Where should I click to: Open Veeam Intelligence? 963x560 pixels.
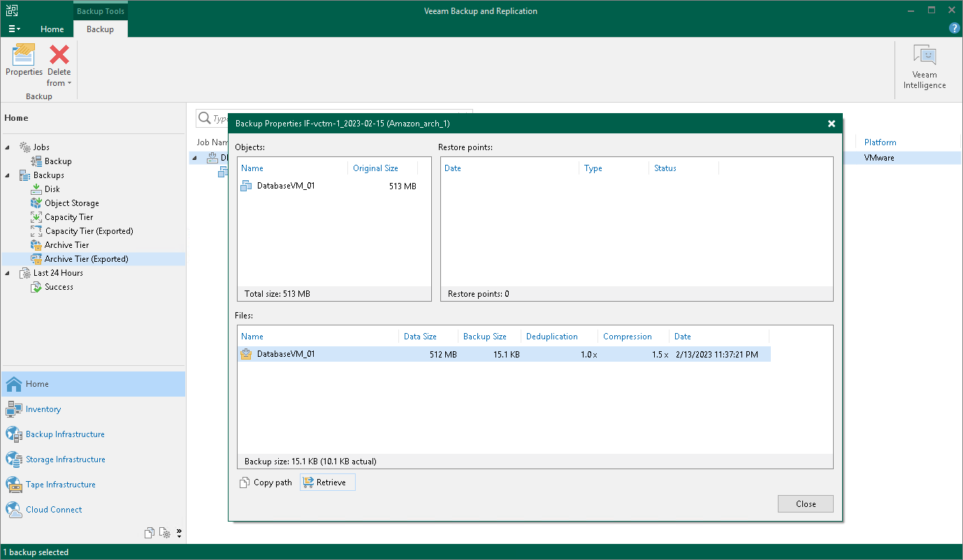(924, 66)
